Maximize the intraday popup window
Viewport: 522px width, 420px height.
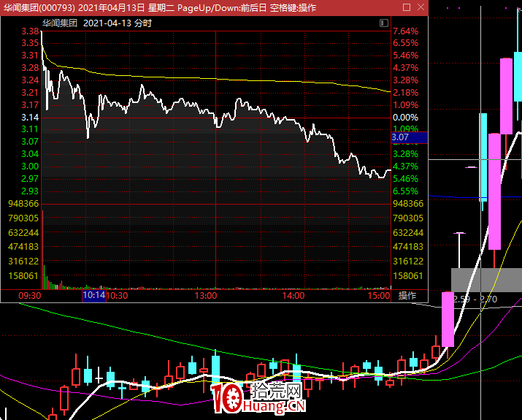[407, 7]
